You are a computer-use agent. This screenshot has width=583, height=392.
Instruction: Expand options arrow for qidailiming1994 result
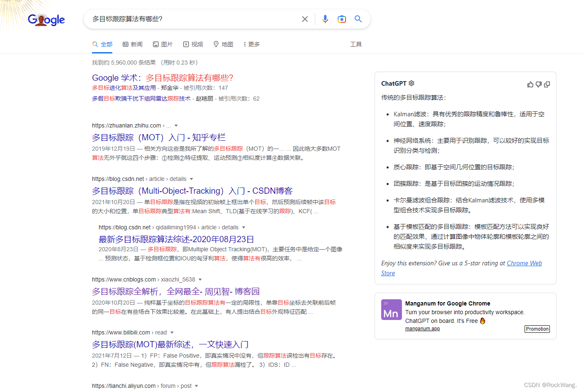coord(244,227)
